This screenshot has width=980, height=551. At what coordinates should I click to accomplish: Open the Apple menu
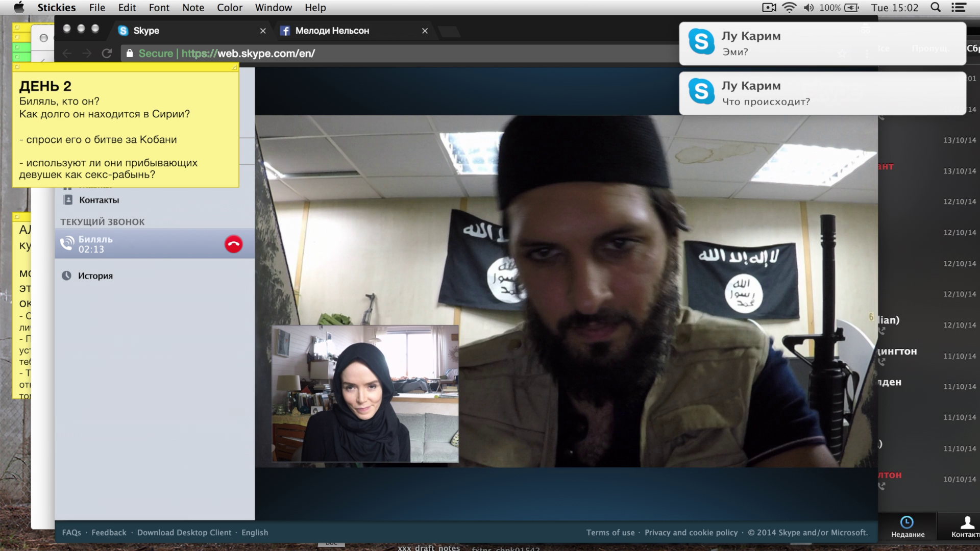[19, 7]
